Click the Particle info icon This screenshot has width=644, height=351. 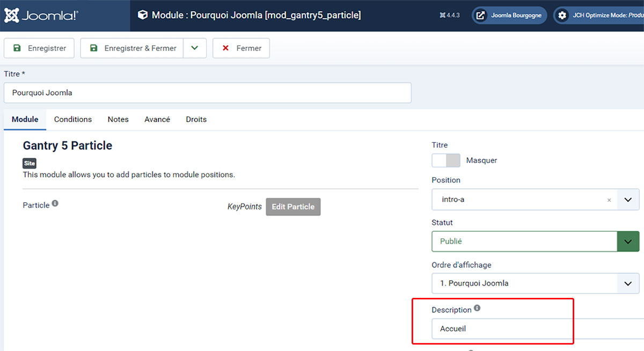[x=55, y=204]
